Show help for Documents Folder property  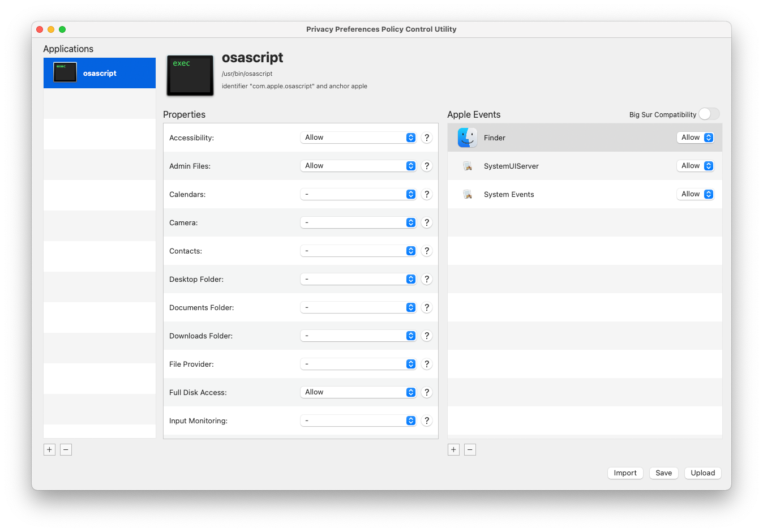427,307
